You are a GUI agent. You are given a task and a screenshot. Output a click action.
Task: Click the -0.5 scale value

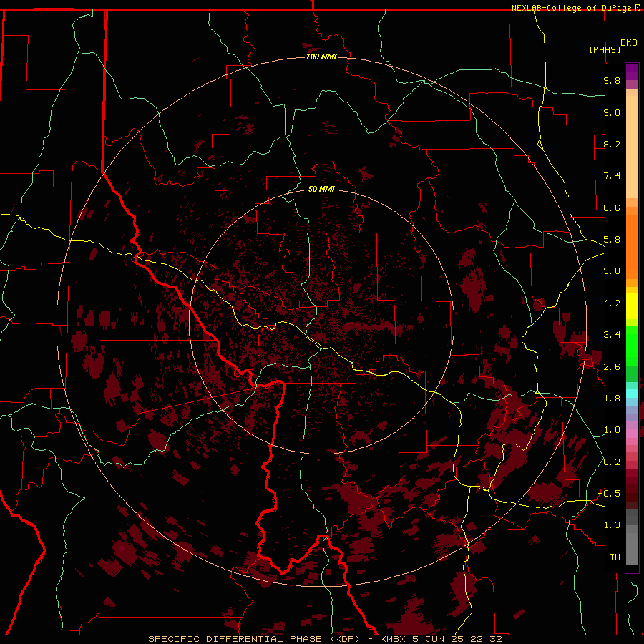pyautogui.click(x=609, y=494)
